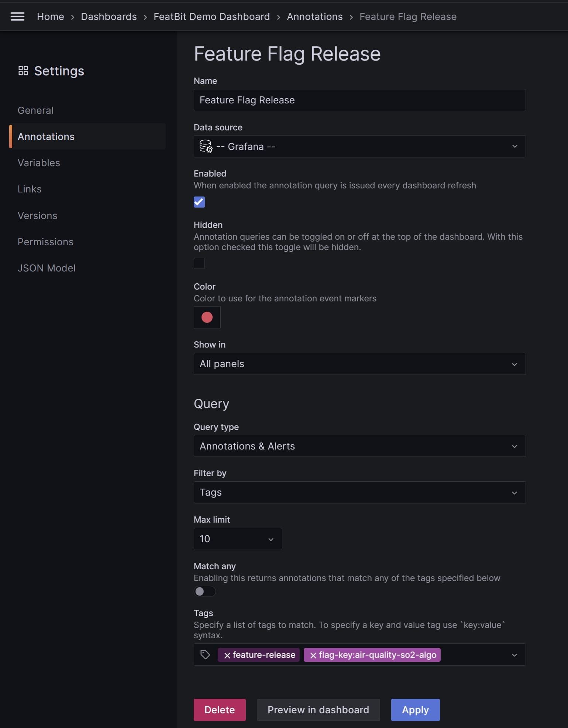Viewport: 568px width, 728px height.
Task: Expand the Query type dropdown
Action: click(x=359, y=446)
